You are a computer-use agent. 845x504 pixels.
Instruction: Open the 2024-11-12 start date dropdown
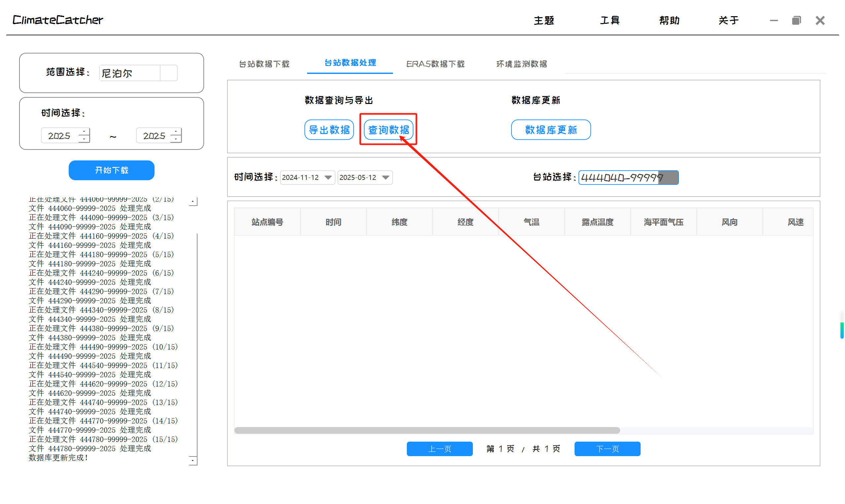tap(328, 177)
